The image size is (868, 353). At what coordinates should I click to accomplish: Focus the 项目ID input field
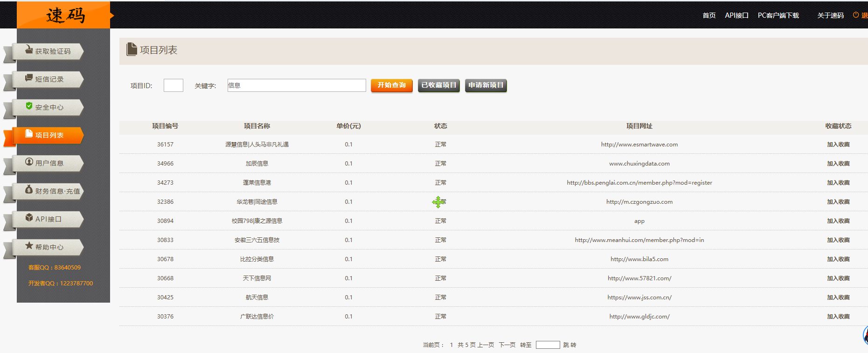coord(173,85)
